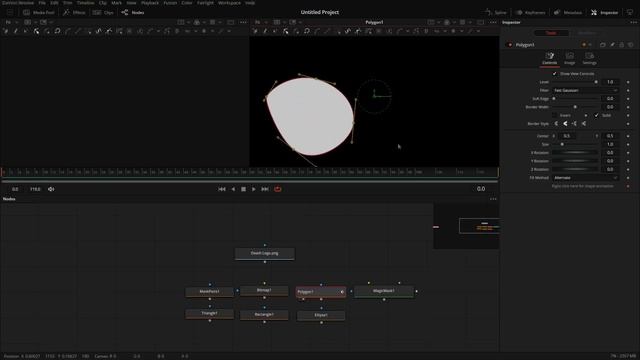Screen dimensions: 640x360
Task: Select the MagicMask1 node
Action: [x=384, y=291]
